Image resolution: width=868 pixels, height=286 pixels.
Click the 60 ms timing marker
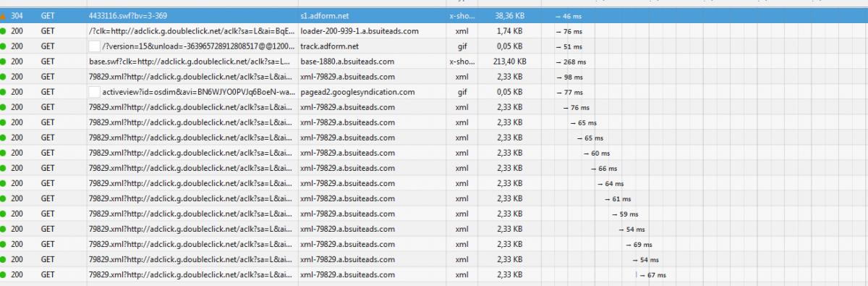tap(597, 153)
